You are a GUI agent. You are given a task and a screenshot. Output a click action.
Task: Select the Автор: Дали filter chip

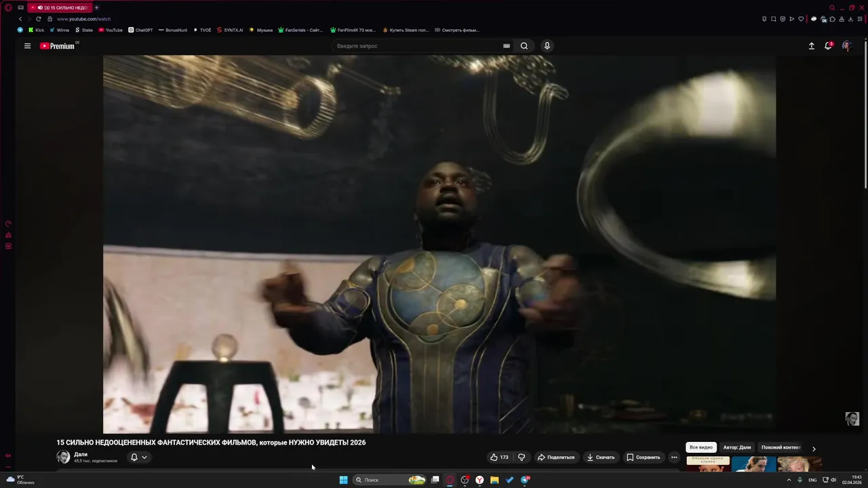tap(737, 447)
